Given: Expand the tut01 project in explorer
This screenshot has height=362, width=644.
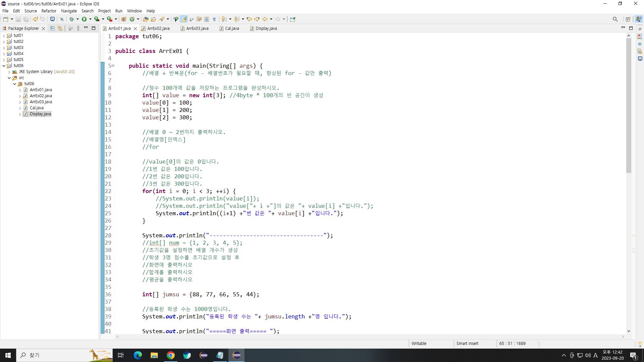Looking at the screenshot, I should [4, 36].
